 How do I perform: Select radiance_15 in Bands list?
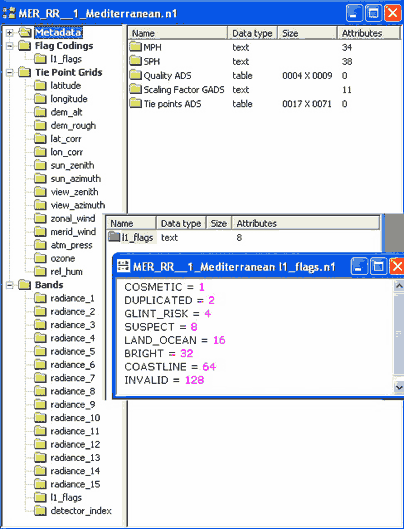tap(75, 484)
